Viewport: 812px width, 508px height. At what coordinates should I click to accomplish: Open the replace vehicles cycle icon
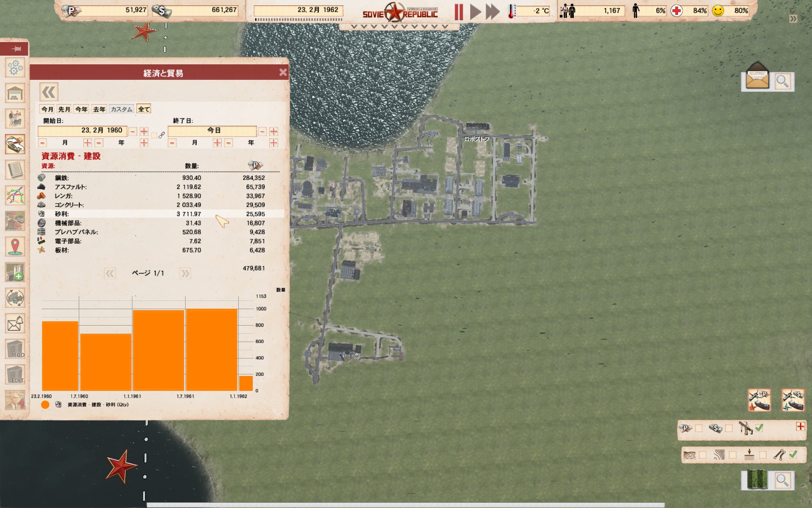point(15,298)
